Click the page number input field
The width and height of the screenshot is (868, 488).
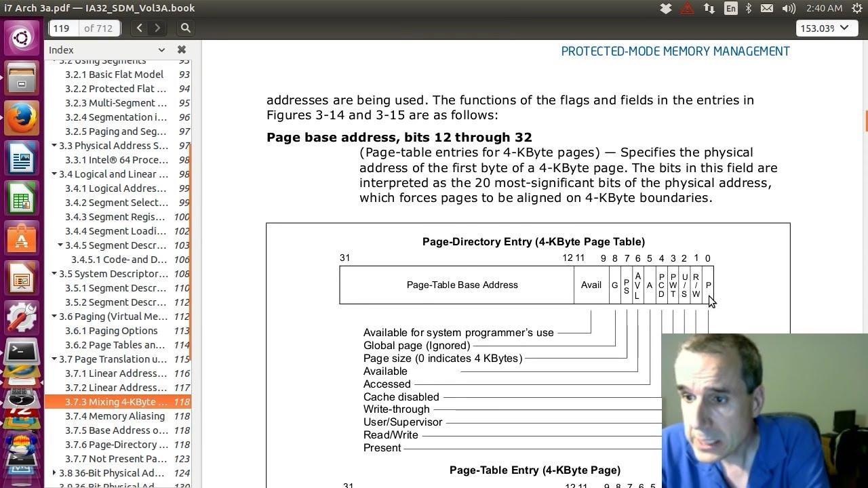[x=64, y=28]
